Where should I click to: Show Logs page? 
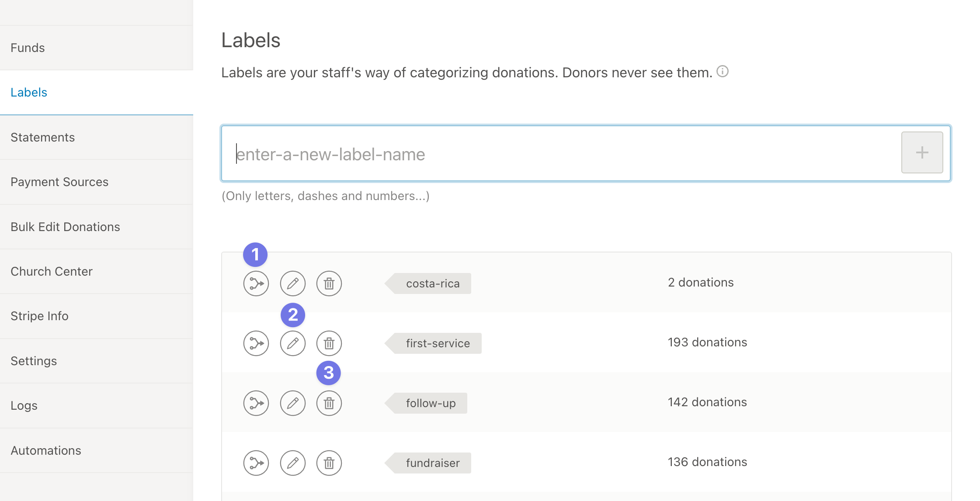96,405
